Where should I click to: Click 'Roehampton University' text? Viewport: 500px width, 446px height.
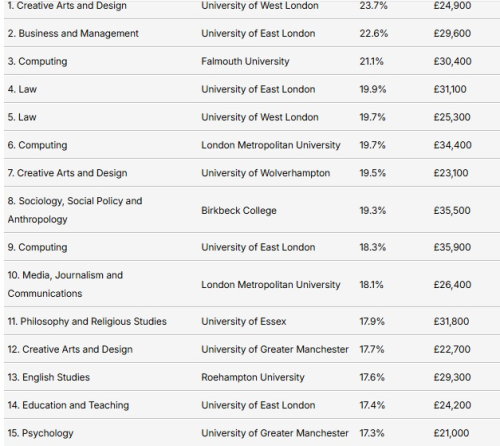pos(253,377)
